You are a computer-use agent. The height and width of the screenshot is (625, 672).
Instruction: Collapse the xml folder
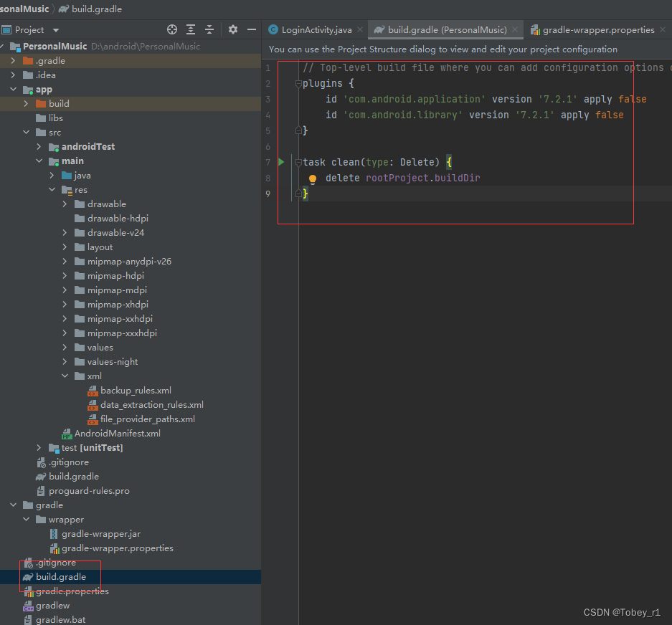coord(65,376)
